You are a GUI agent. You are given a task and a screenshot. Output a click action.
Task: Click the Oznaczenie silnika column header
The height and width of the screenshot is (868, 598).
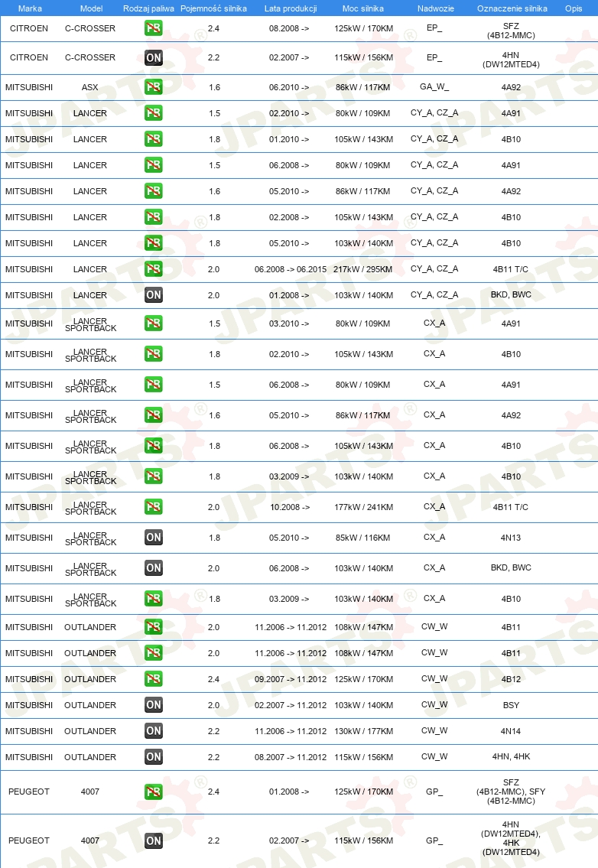coord(512,8)
